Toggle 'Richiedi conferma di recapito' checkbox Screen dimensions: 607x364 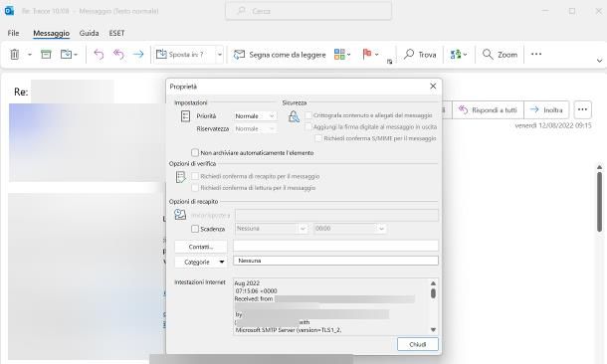click(x=195, y=176)
